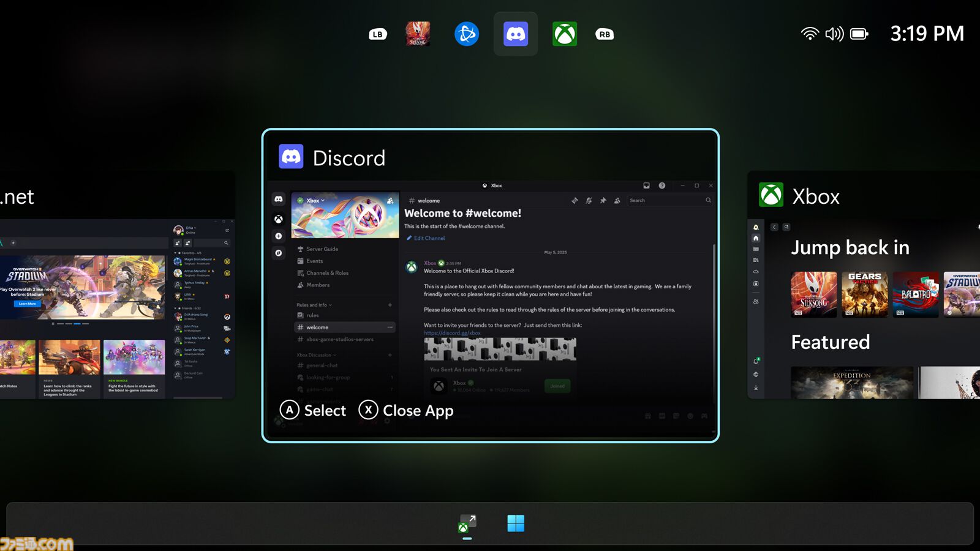980x551 pixels.
Task: Open Threads icon in Discord channel header
Action: 575,200
